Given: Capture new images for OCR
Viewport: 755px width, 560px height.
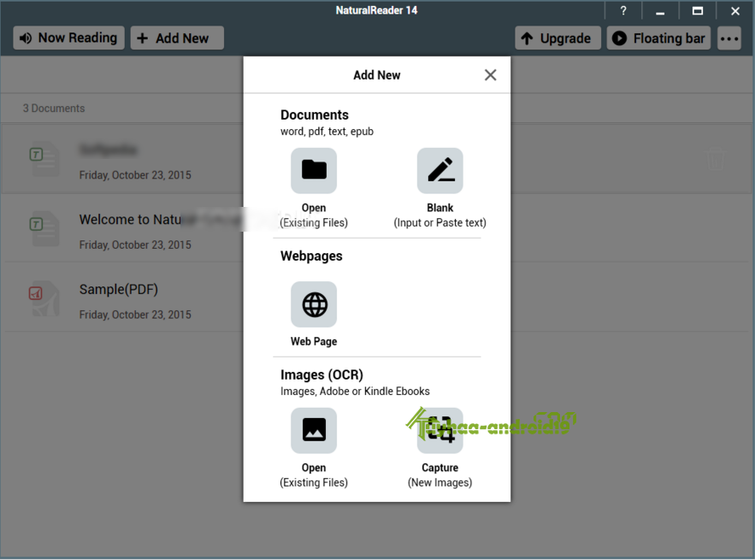Looking at the screenshot, I should (x=439, y=430).
